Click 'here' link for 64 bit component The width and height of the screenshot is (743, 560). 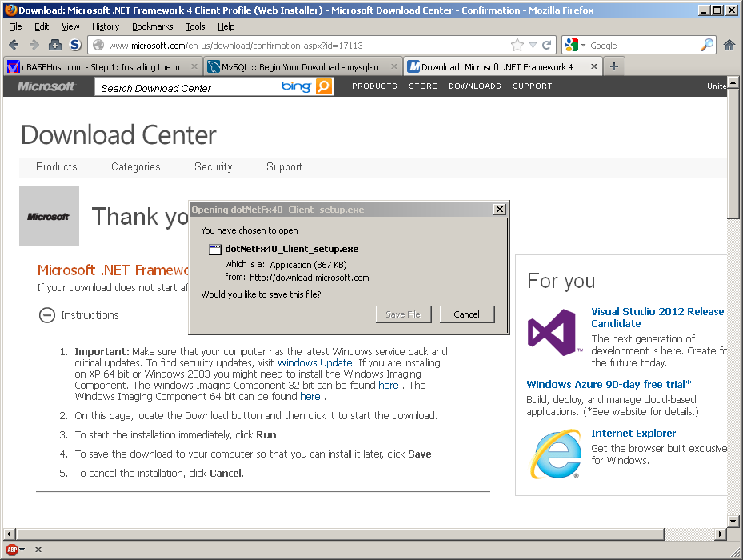[310, 397]
